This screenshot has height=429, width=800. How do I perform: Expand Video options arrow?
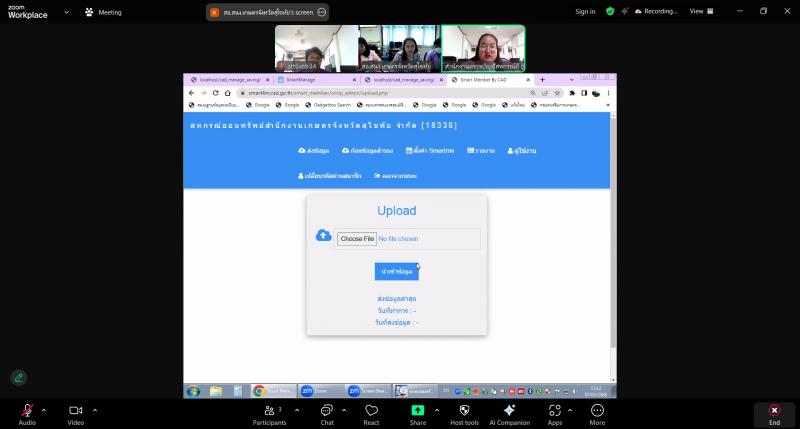(95, 410)
